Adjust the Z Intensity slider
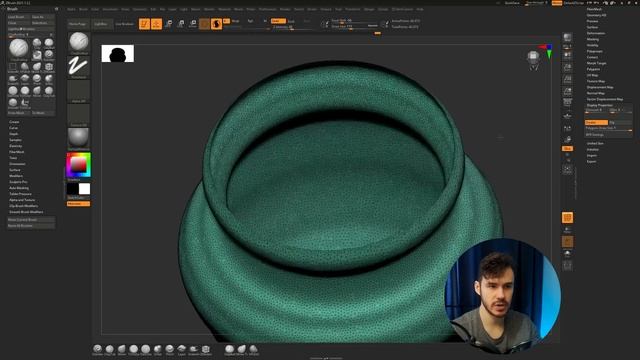The height and width of the screenshot is (360, 640). [x=291, y=27]
